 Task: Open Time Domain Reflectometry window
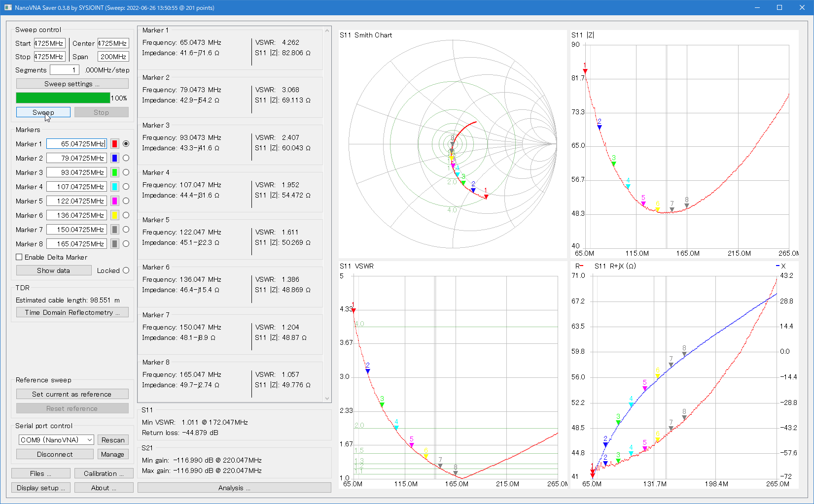[72, 312]
